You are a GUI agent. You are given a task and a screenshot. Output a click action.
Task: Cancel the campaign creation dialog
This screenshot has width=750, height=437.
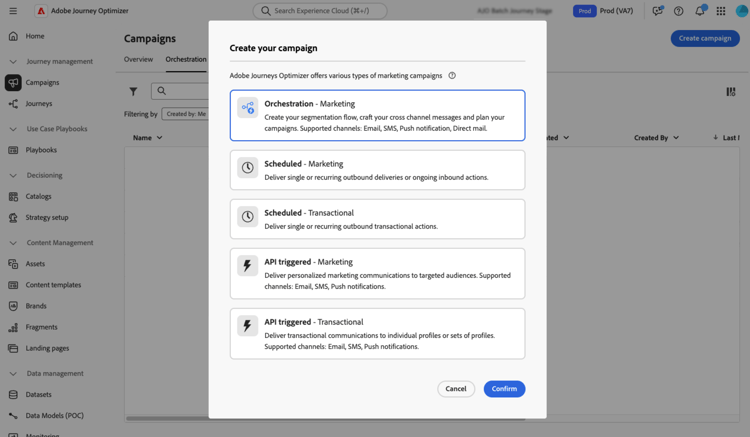click(455, 389)
